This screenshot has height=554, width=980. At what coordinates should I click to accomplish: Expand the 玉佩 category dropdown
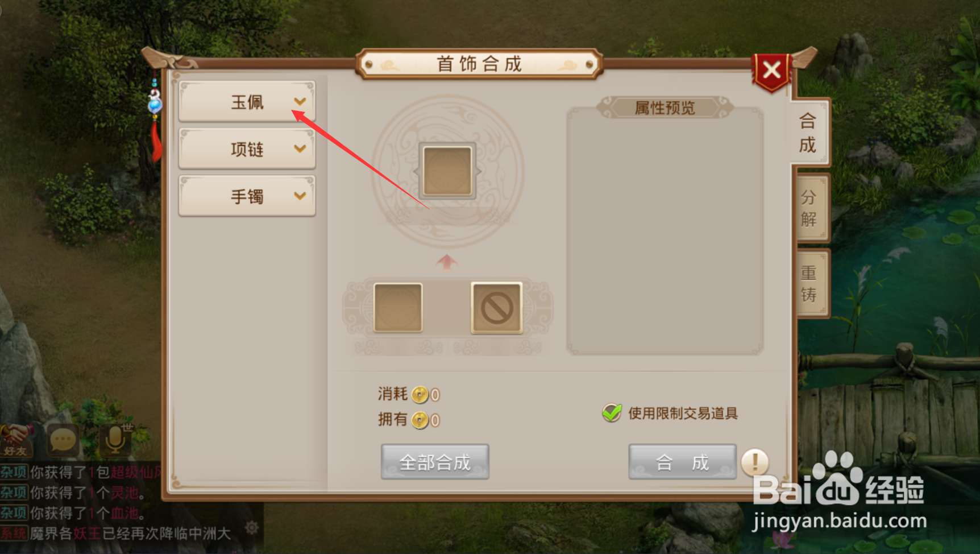point(247,102)
